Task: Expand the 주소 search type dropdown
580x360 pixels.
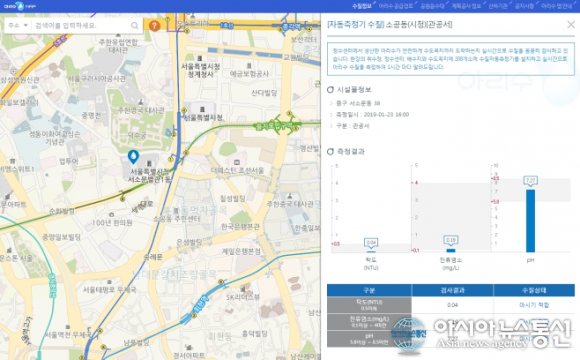Action: pyautogui.click(x=18, y=25)
